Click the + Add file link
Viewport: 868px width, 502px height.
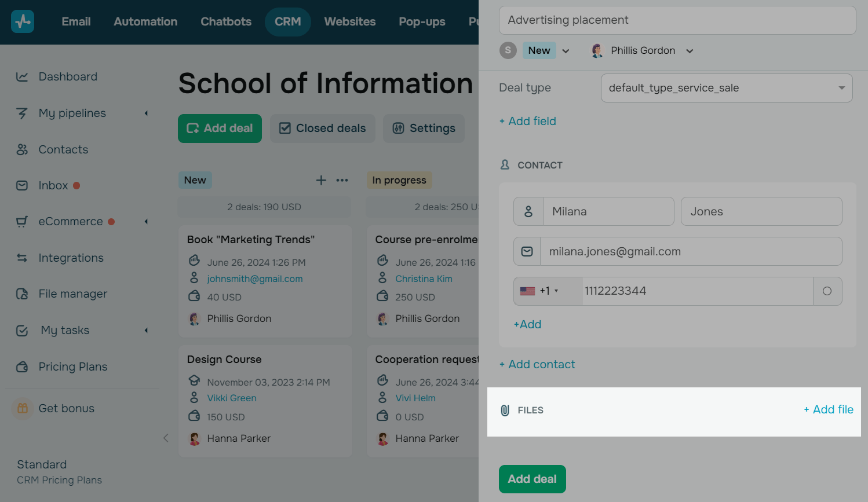(828, 410)
